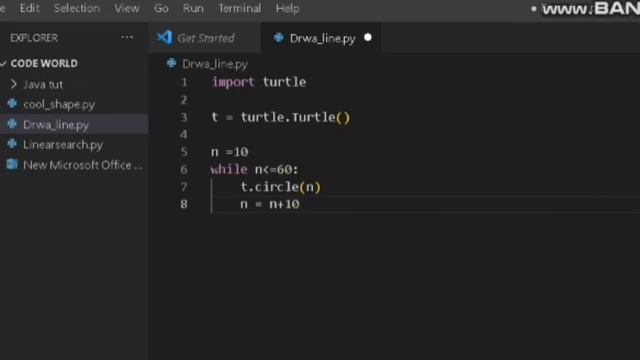The height and width of the screenshot is (360, 640).
Task: Click Python icon beside Linearsearch.py
Action: pos(12,144)
